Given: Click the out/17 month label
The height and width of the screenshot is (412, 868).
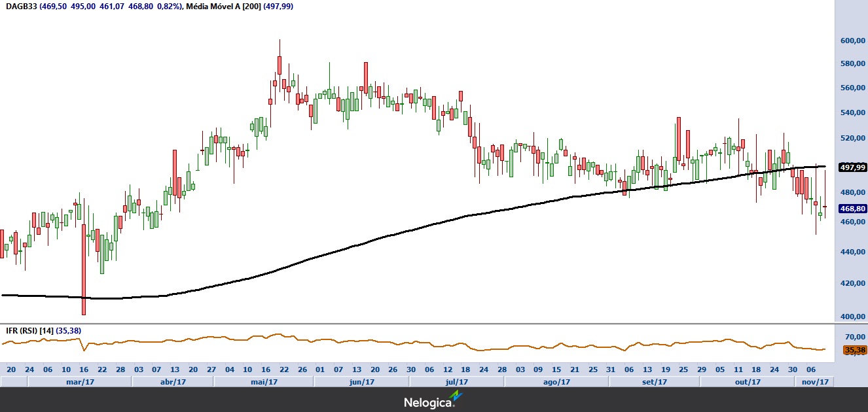Looking at the screenshot, I should 748,382.
